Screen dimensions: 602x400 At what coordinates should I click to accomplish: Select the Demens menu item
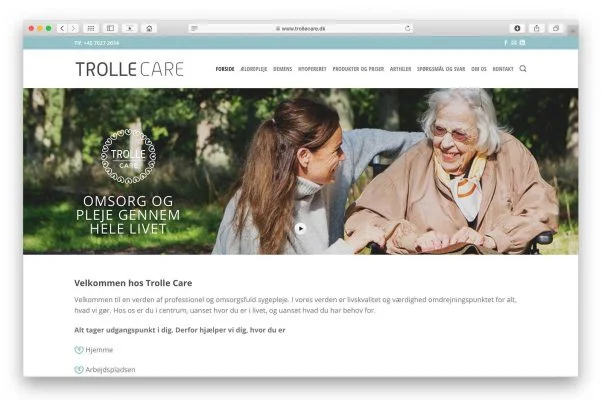point(283,69)
